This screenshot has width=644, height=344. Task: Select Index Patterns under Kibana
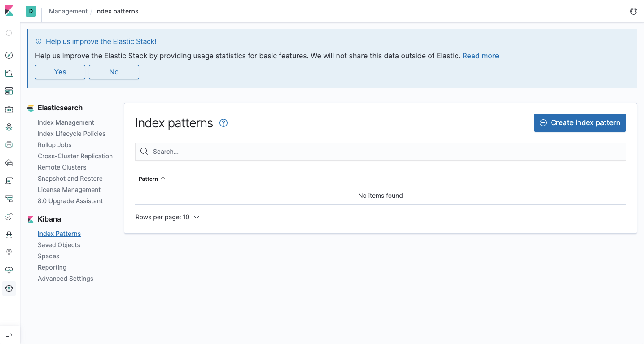pos(59,234)
